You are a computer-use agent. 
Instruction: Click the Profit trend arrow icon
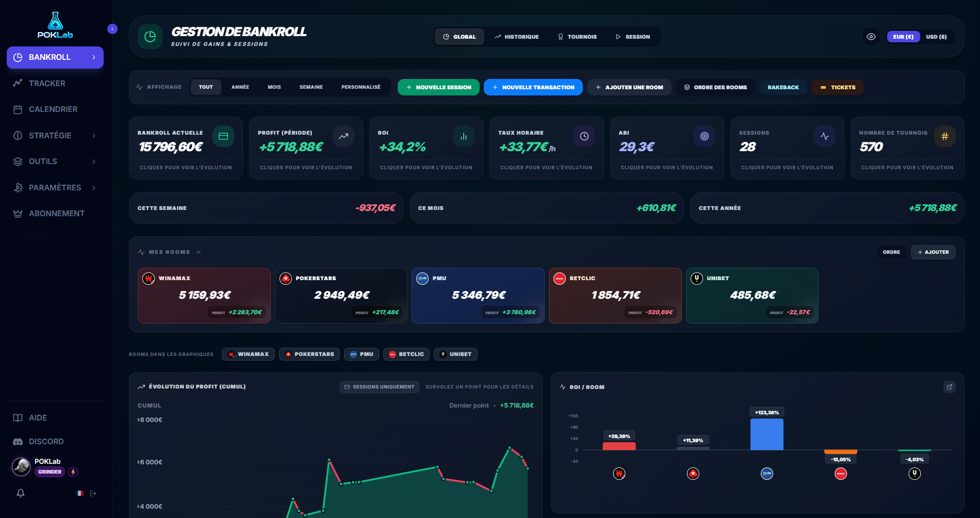pos(344,136)
